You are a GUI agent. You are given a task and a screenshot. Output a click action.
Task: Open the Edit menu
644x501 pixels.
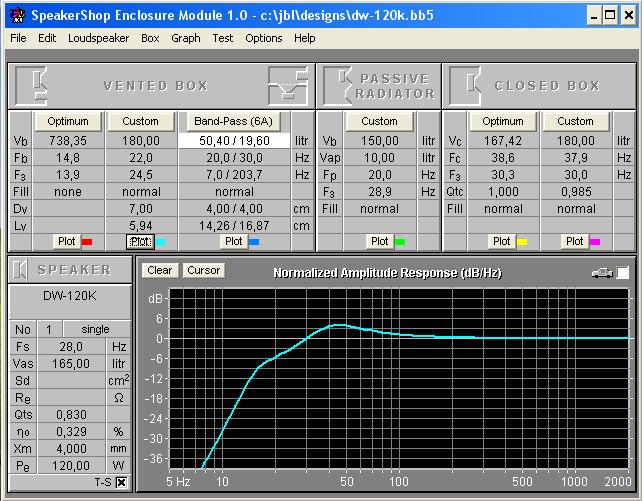point(47,38)
